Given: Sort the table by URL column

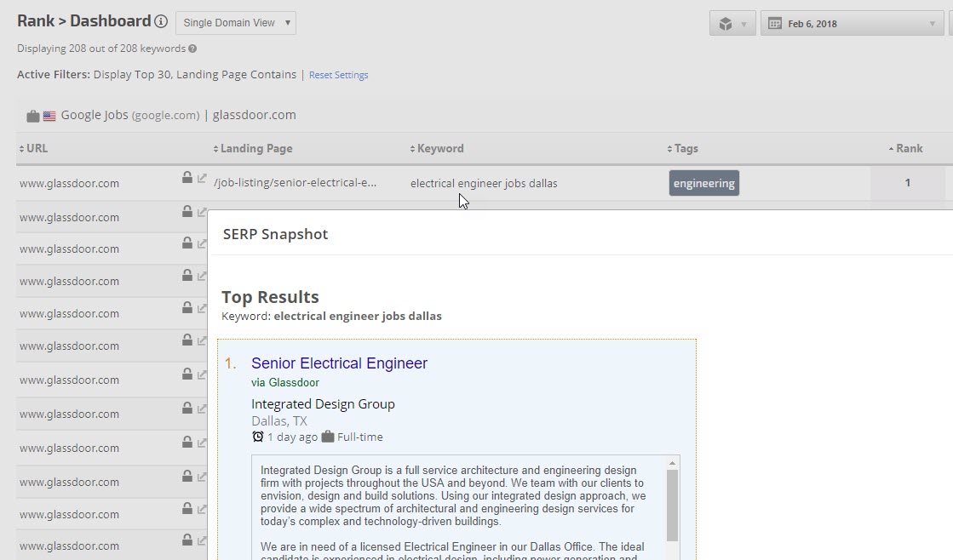Looking at the screenshot, I should (x=33, y=148).
